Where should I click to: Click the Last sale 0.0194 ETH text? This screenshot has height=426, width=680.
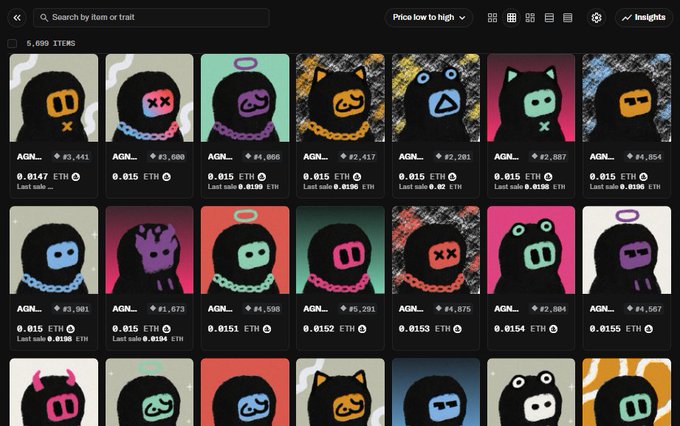pyautogui.click(x=147, y=339)
